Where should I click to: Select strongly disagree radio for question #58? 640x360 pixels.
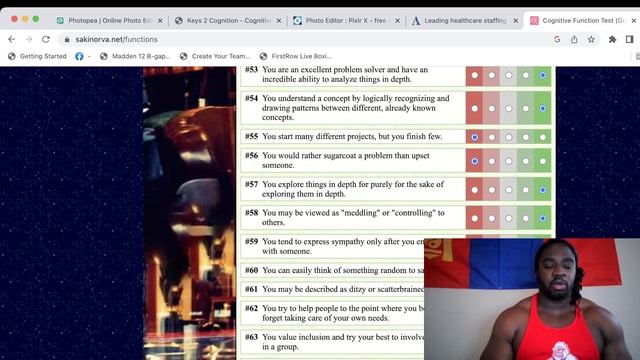(x=475, y=218)
